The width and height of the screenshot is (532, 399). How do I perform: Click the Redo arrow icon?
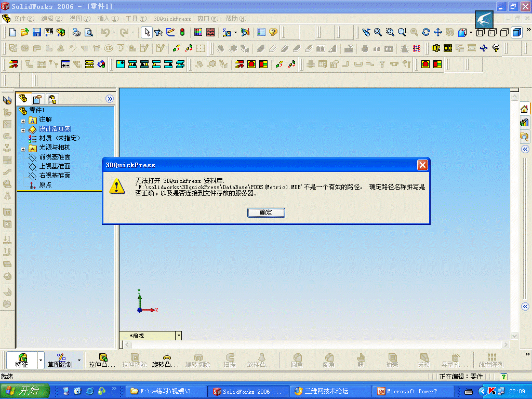coord(124,32)
